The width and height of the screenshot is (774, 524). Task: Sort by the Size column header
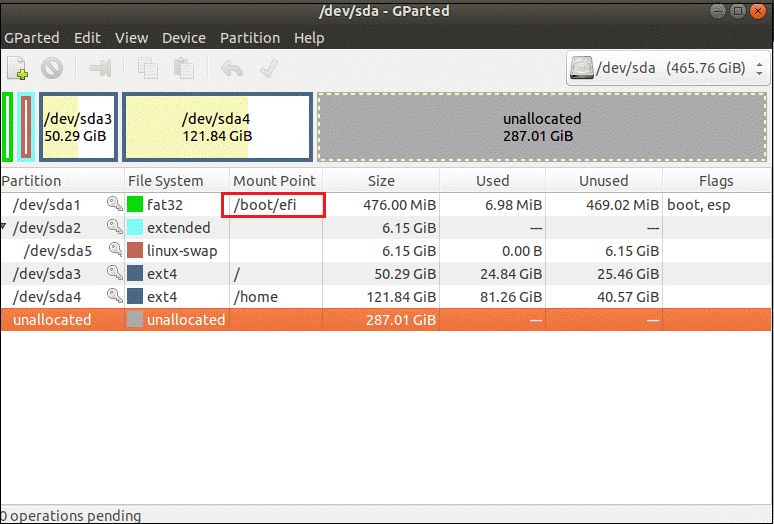pos(381,181)
